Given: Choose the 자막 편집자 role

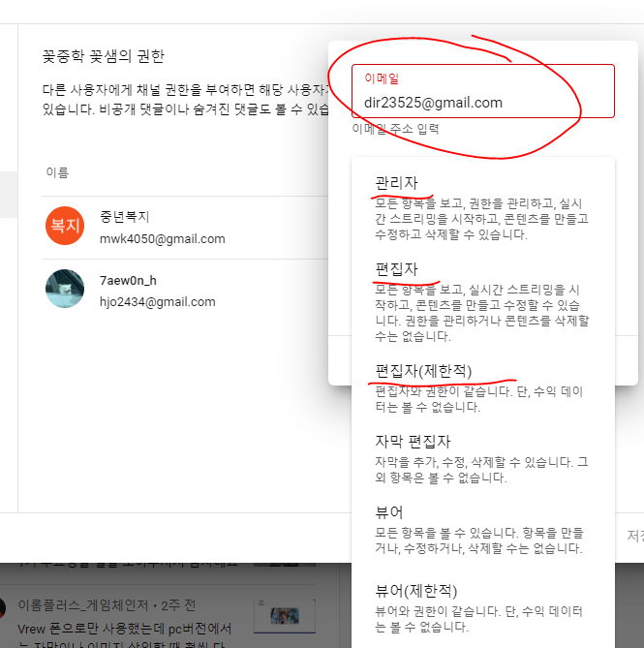Looking at the screenshot, I should pos(483,459).
